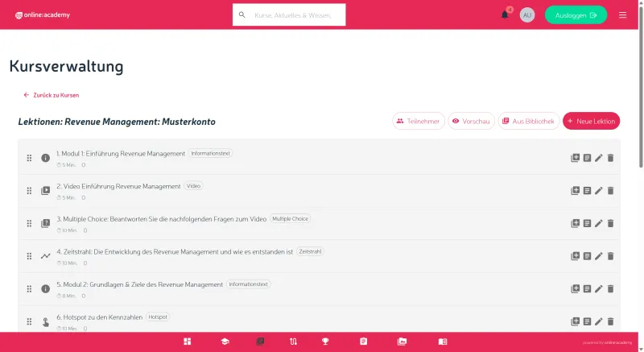Select '3. Multiple Choice: Beantworten Sie...' title

[x=162, y=219]
